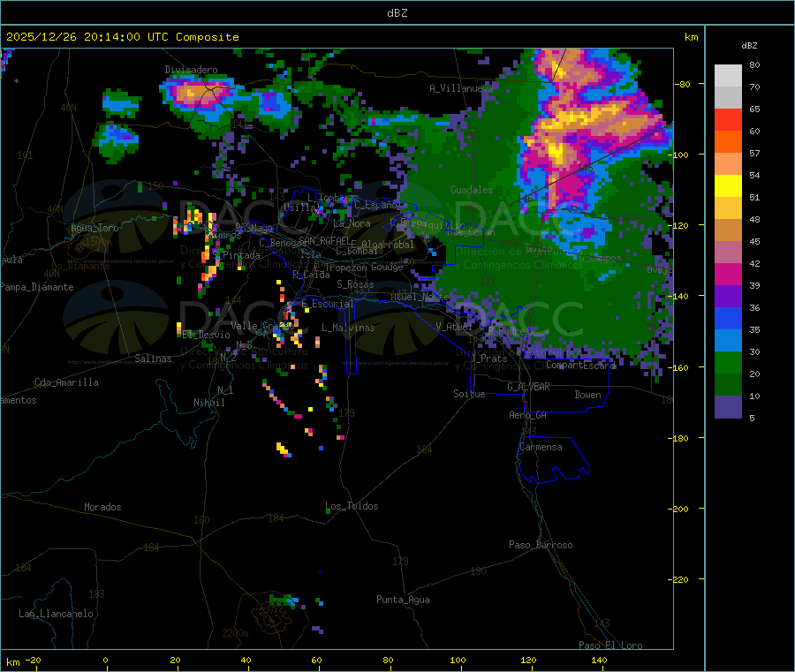Select the 'E_Escorial' map label

point(327,304)
